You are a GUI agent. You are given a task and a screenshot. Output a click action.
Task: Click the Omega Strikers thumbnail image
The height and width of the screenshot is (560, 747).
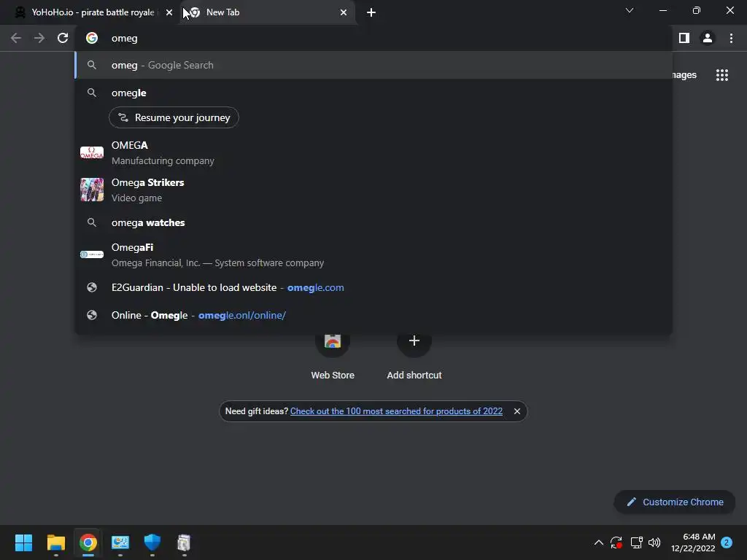92,190
